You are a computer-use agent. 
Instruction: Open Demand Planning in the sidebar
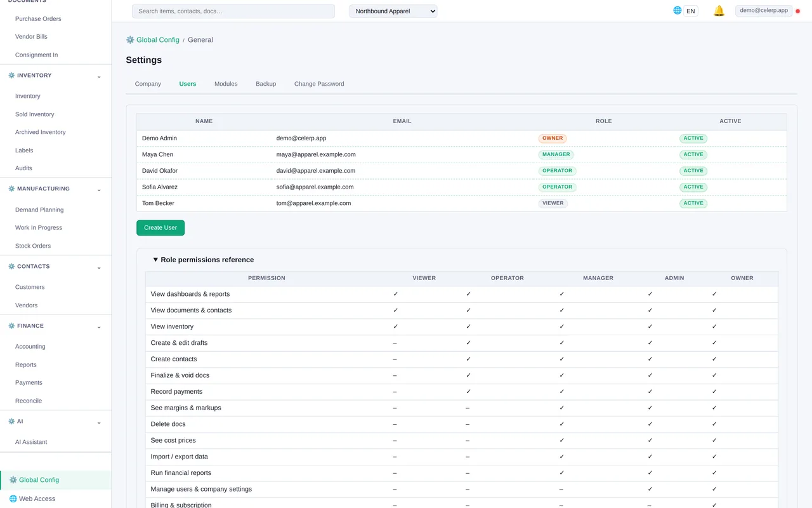pyautogui.click(x=39, y=210)
